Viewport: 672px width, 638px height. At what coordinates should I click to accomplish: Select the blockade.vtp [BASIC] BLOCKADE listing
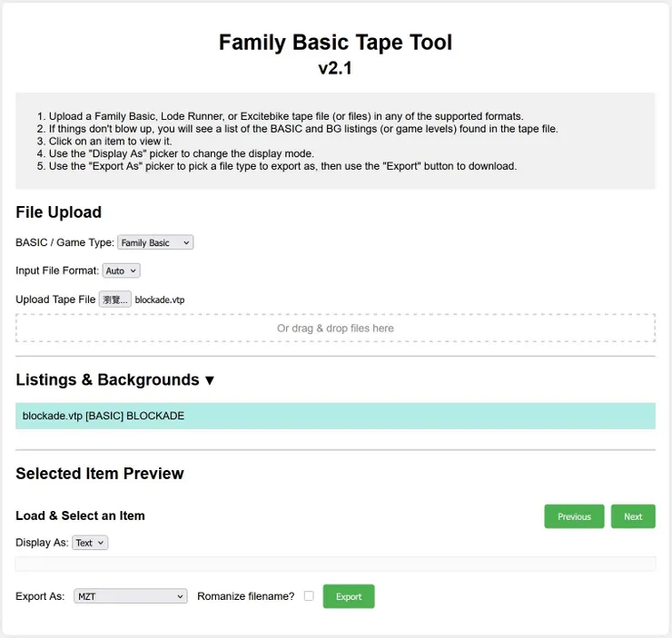tap(335, 416)
